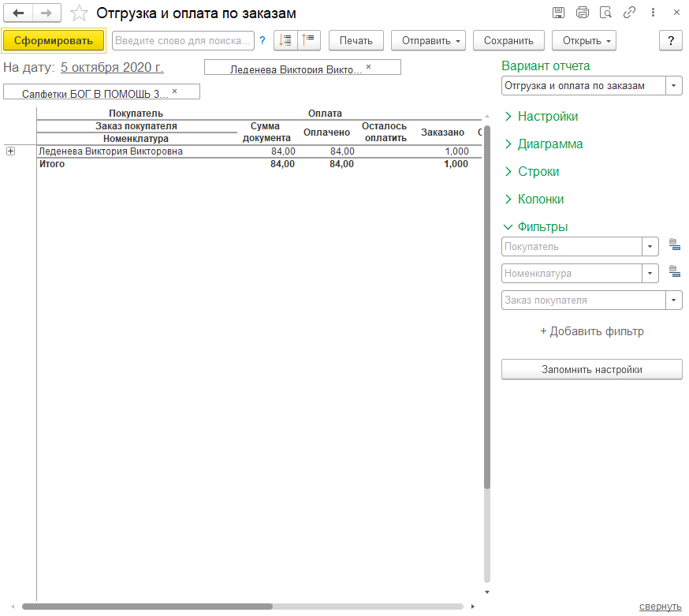Open the Заказ покупателя filter dropdown arrow
This screenshot has height=616, width=689.
[673, 301]
